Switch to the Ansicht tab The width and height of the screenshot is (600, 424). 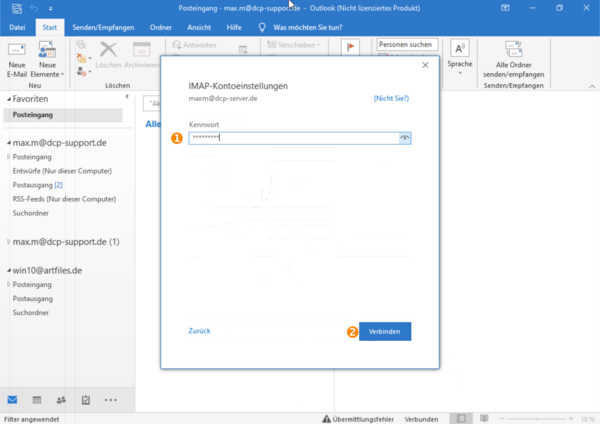[x=199, y=28]
